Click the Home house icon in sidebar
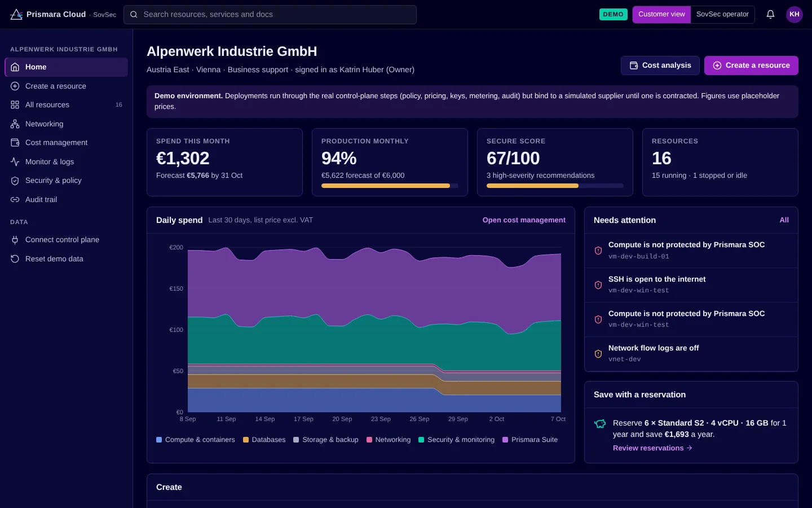Screen dimensions: 812x508 click(15, 67)
